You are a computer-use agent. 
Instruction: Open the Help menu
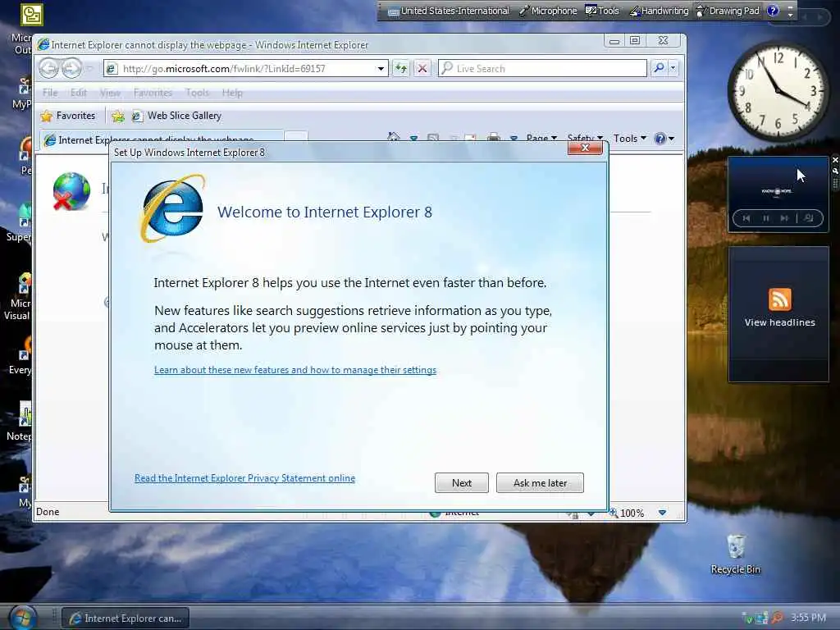click(x=232, y=93)
